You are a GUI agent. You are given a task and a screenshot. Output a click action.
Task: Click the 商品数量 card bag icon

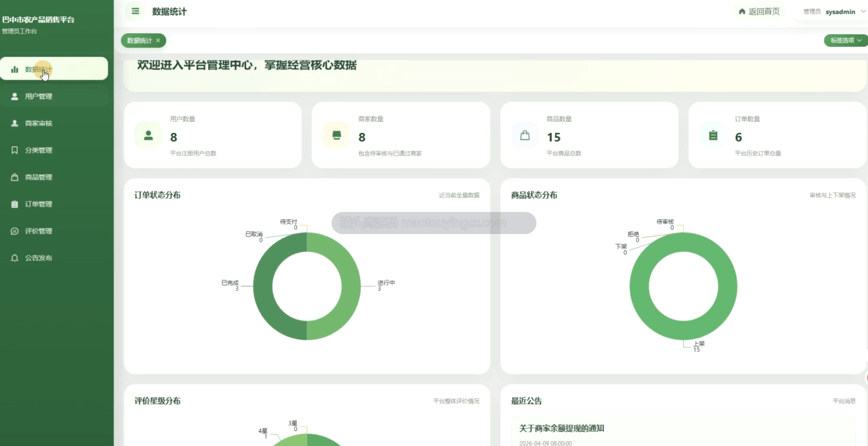click(x=525, y=136)
